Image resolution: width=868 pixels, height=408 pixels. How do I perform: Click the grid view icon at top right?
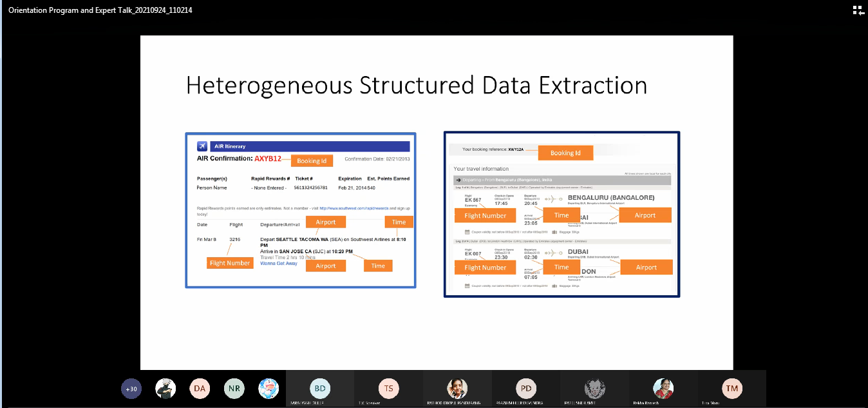click(858, 10)
